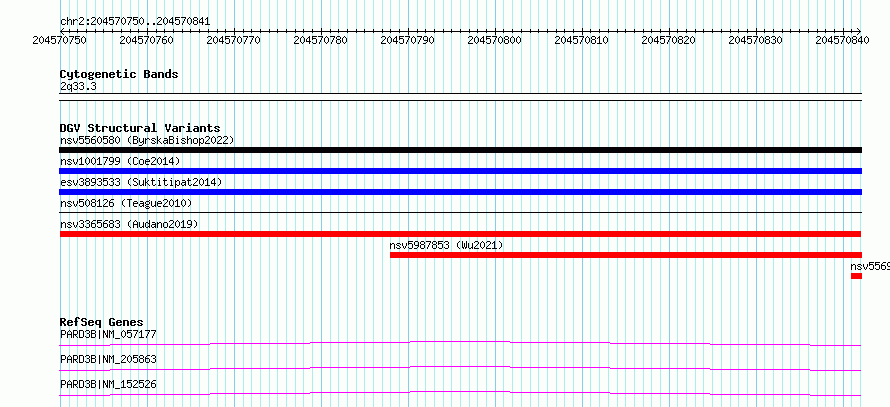Open the esv3893533 (Suktitipat2014) label
This screenshot has width=890, height=407.
(x=141, y=182)
